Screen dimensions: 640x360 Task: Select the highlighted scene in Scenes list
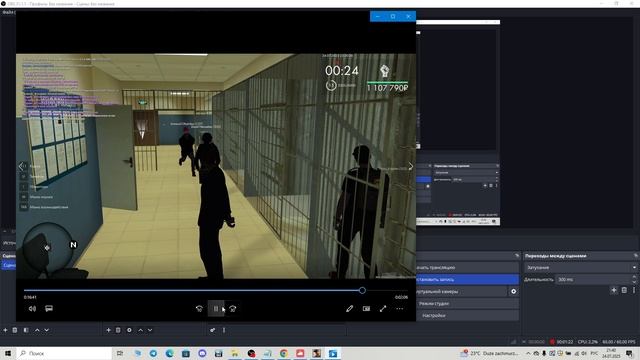(x=8, y=265)
